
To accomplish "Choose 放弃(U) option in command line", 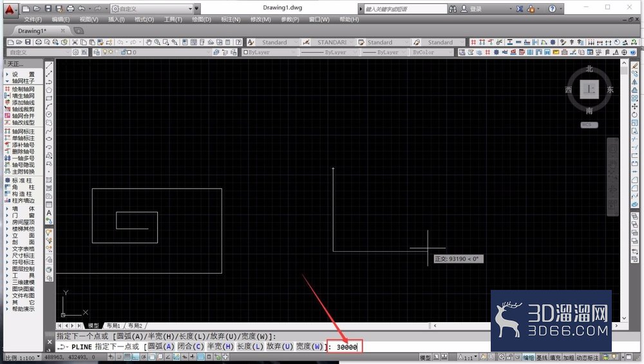I will coord(279,347).
